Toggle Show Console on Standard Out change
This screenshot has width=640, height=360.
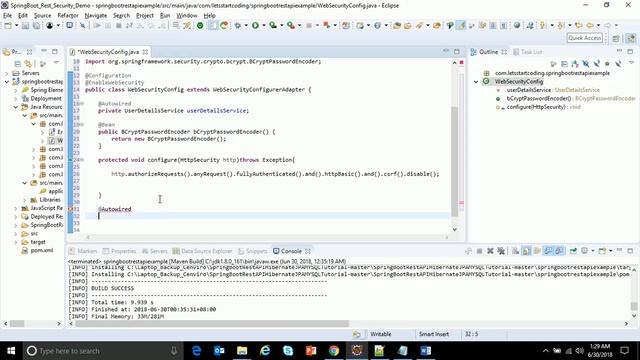click(548, 251)
